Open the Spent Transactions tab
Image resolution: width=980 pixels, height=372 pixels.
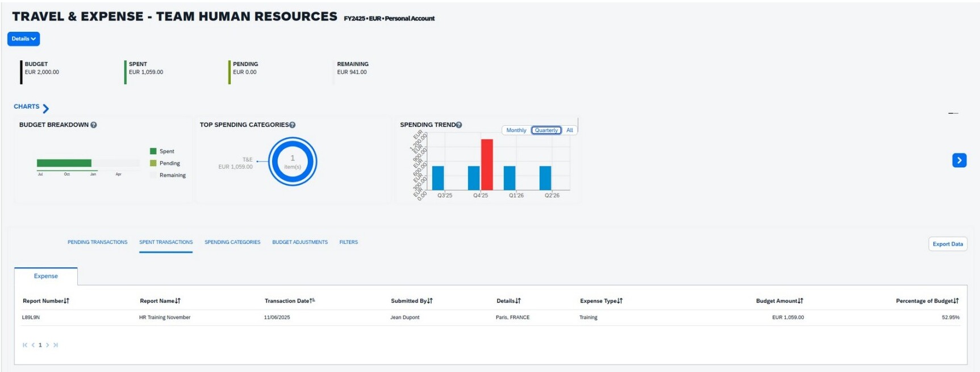(166, 242)
